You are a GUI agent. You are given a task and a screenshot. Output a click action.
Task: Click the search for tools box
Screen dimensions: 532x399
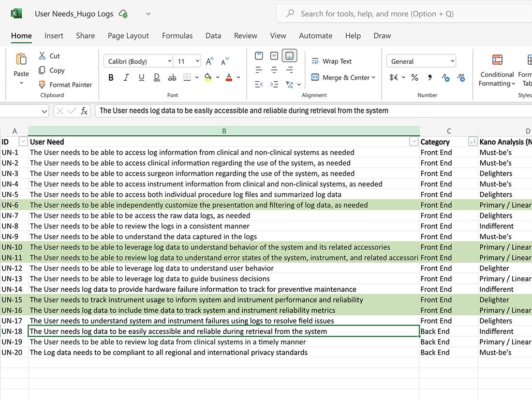coord(404,14)
